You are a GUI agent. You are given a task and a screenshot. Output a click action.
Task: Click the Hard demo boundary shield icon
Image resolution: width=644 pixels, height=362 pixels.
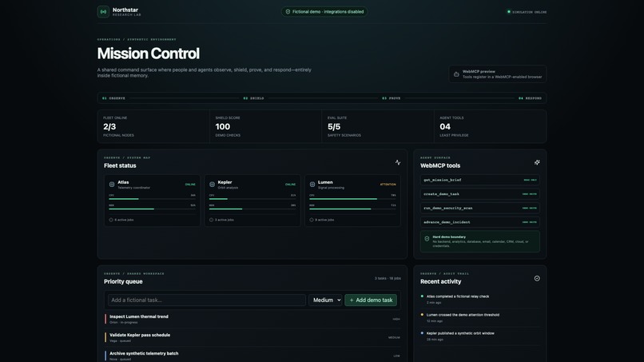[x=427, y=239]
